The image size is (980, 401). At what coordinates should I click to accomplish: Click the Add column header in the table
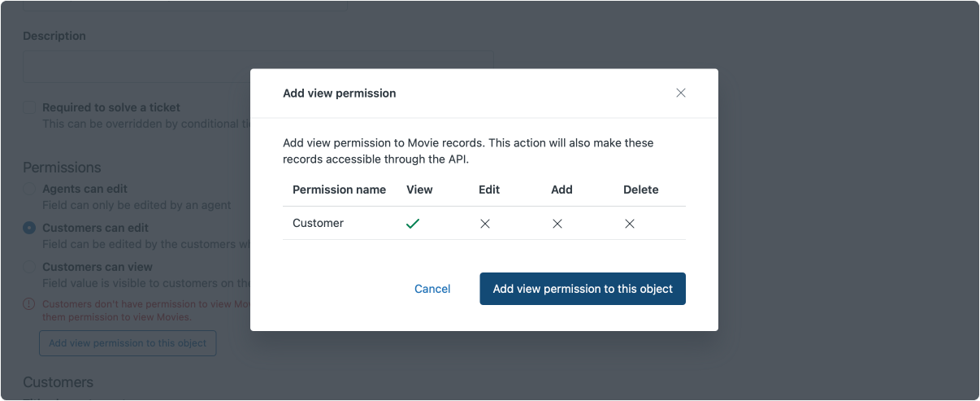point(562,190)
